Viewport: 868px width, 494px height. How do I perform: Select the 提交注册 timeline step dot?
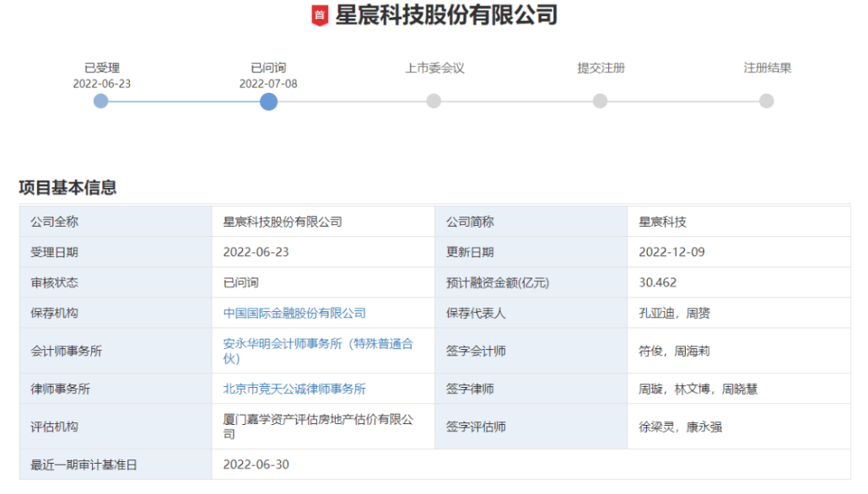pyautogui.click(x=600, y=101)
